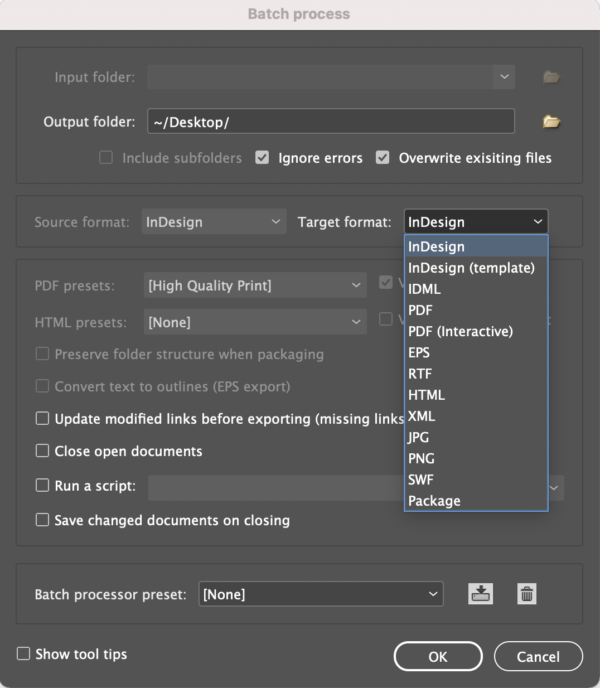600x688 pixels.
Task: Enable Save changed documents on closing
Action: pos(42,520)
